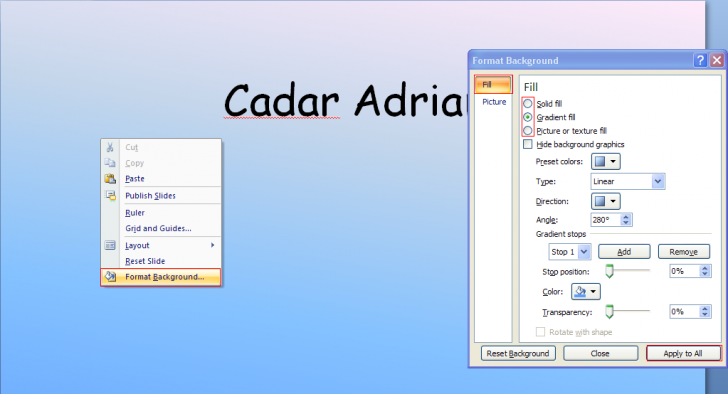Click the Layout icon in context menu
The width and height of the screenshot is (728, 394).
(x=110, y=245)
